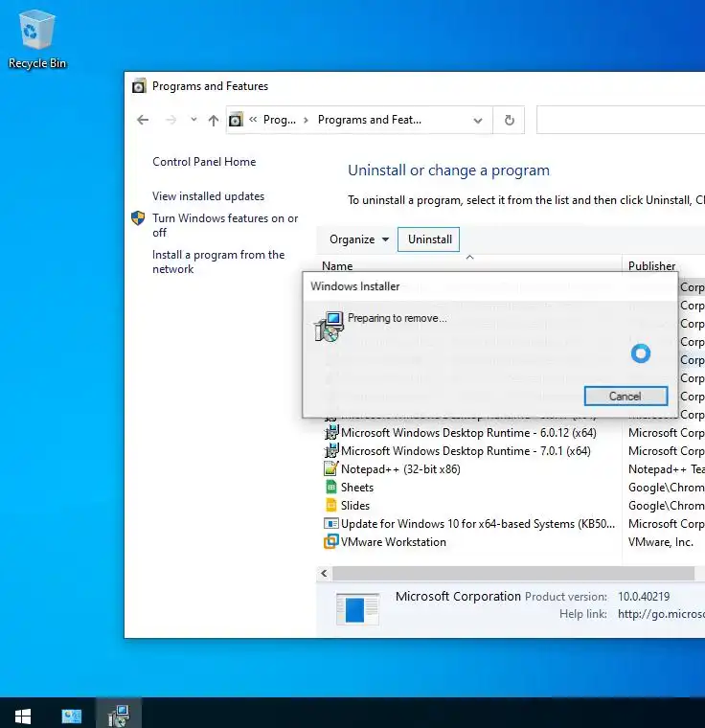Expand the breadcrumb chevron after Prog...
Viewport: 705px width, 728px height.
click(306, 121)
